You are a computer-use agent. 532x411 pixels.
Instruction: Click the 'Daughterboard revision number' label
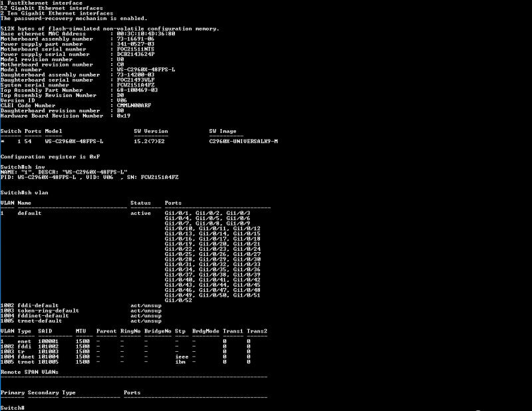pyautogui.click(x=50, y=110)
